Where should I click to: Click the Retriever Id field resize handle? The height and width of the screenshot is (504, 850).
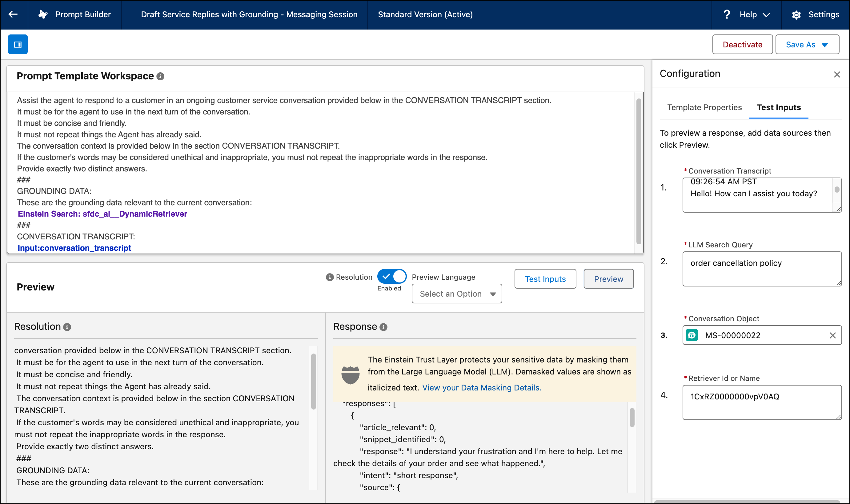tap(838, 417)
